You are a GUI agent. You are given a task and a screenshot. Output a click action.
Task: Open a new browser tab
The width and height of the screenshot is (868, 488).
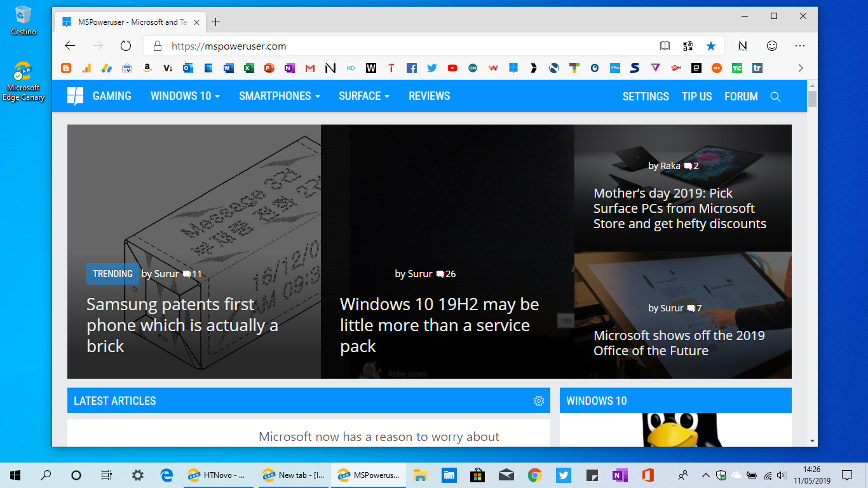coord(215,22)
